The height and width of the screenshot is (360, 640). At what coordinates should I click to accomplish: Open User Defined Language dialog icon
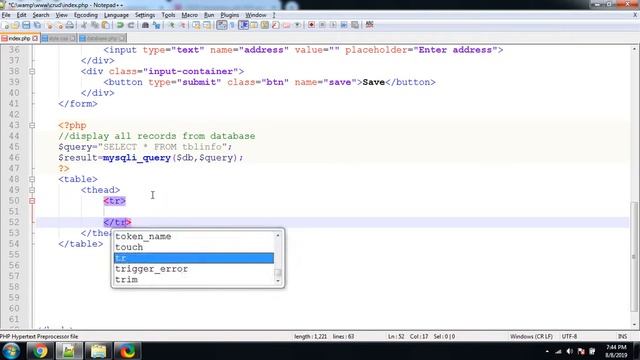253,25
